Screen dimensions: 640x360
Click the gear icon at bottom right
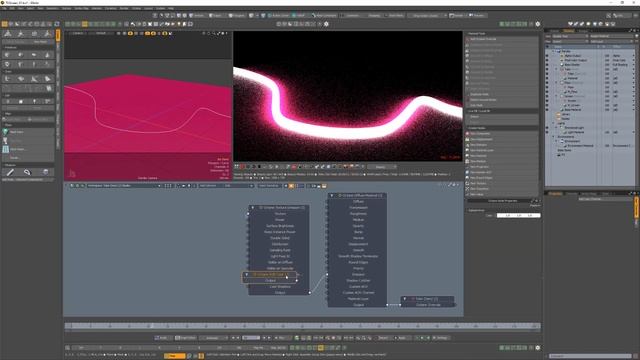(538, 348)
